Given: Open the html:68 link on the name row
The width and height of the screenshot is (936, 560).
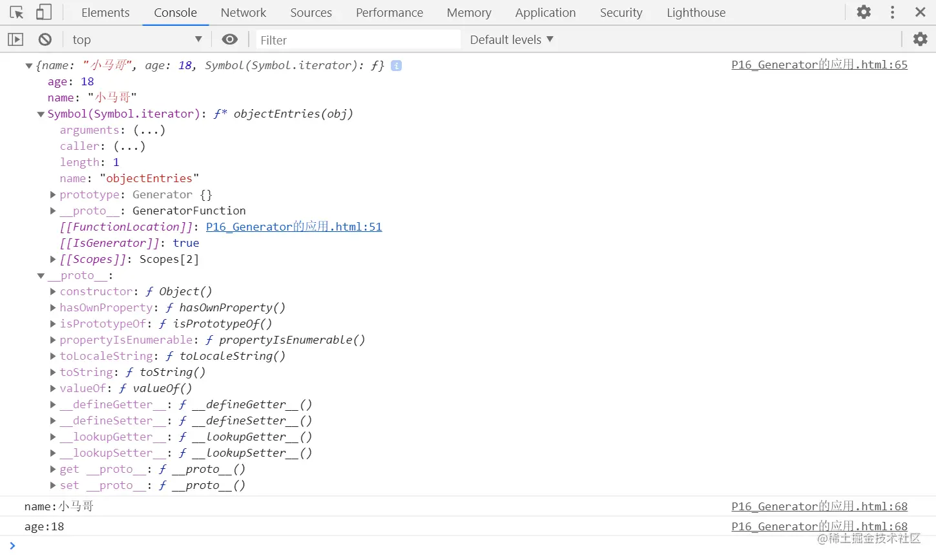Looking at the screenshot, I should (x=819, y=506).
